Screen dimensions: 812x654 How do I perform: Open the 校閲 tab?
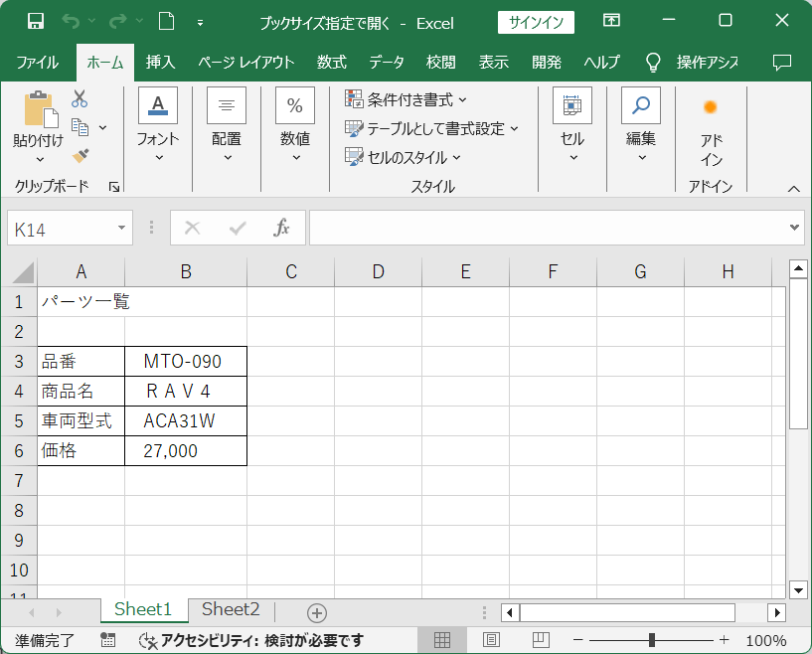[441, 63]
